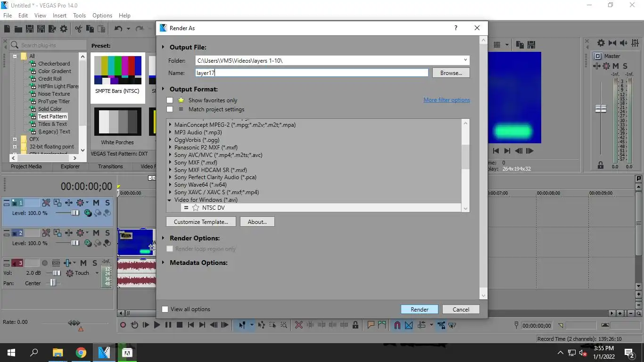Collapse the Output Format section
644x362 pixels.
click(x=164, y=89)
